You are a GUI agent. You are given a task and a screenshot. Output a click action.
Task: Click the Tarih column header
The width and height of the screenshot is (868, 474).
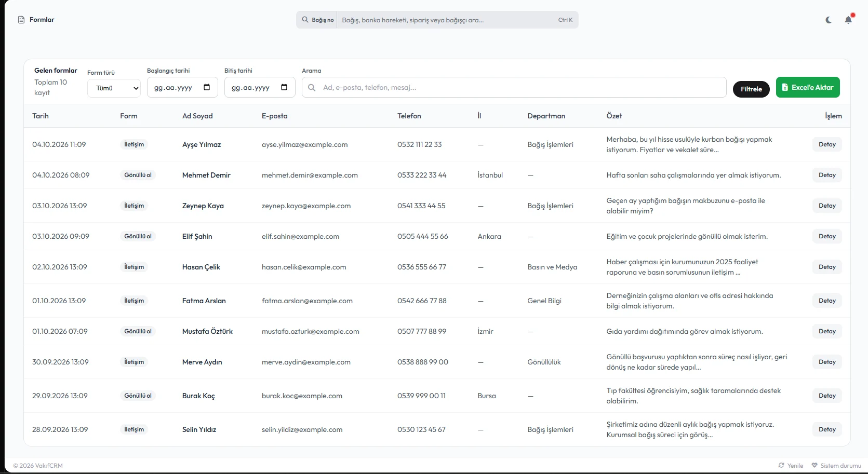pyautogui.click(x=41, y=116)
